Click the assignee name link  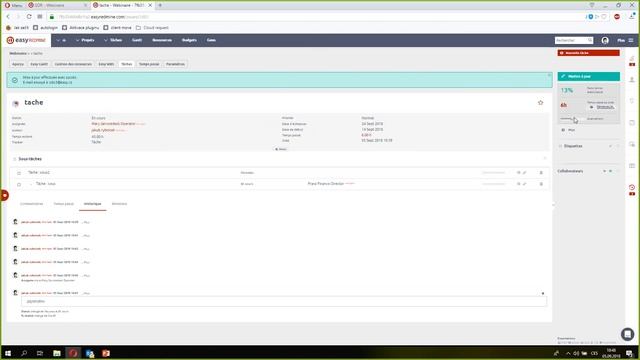(x=113, y=124)
